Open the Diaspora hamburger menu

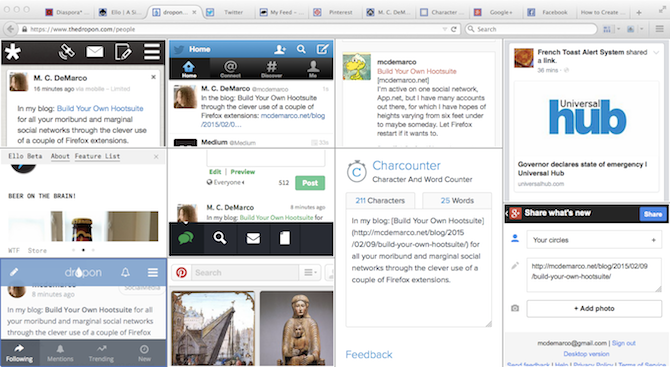point(152,52)
